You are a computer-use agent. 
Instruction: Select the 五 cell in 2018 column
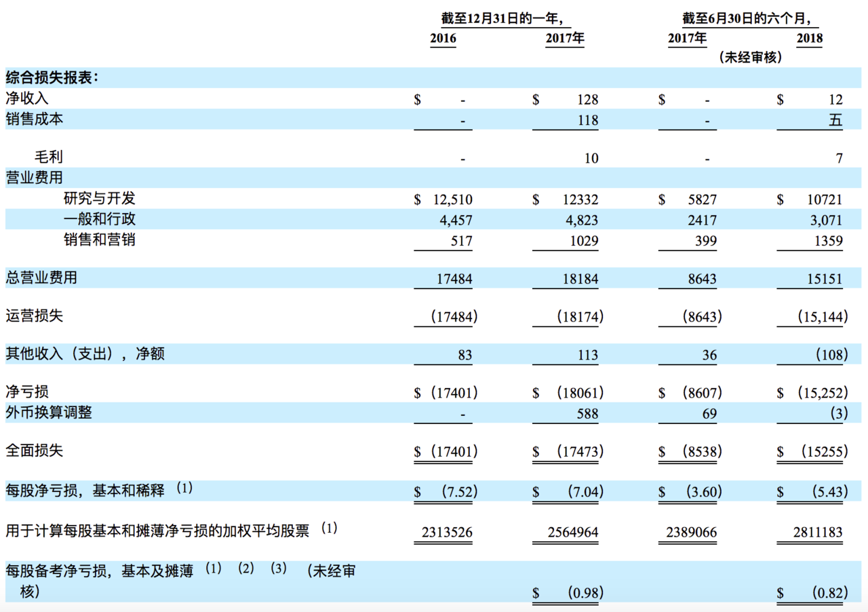(x=835, y=120)
